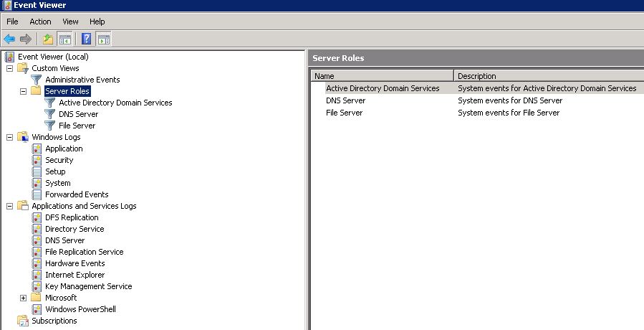
Task: Toggle the Show/Hide Action Pane button
Action: point(103,39)
